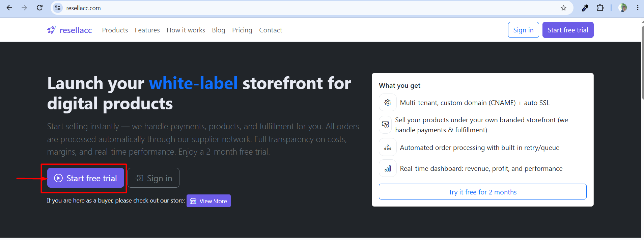The image size is (644, 240).
Task: Click the resellacc brand name
Action: (x=76, y=30)
